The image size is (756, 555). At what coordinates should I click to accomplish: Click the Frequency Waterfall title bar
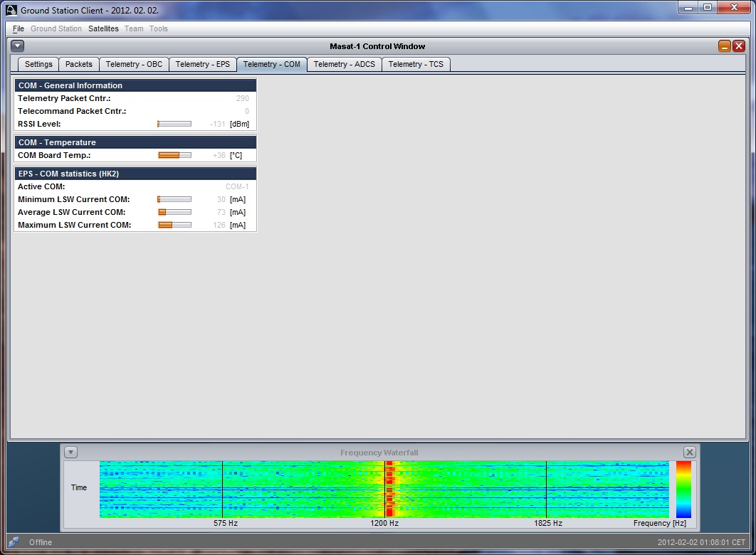pos(379,453)
